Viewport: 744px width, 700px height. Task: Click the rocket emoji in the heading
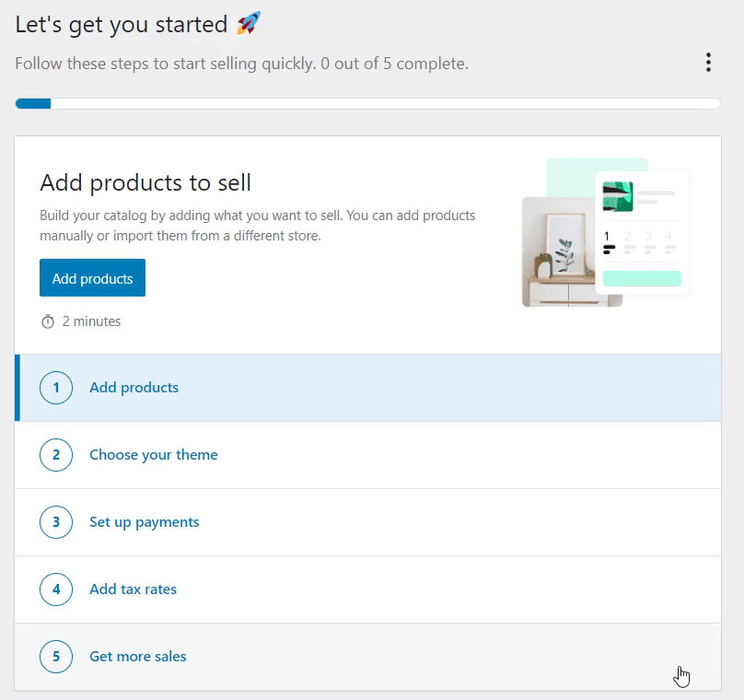coord(249,23)
